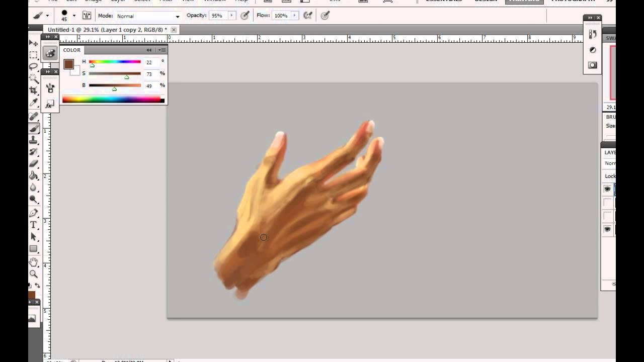Show the hidden third layer
Screen dimensions: 644x362
pos(607,216)
